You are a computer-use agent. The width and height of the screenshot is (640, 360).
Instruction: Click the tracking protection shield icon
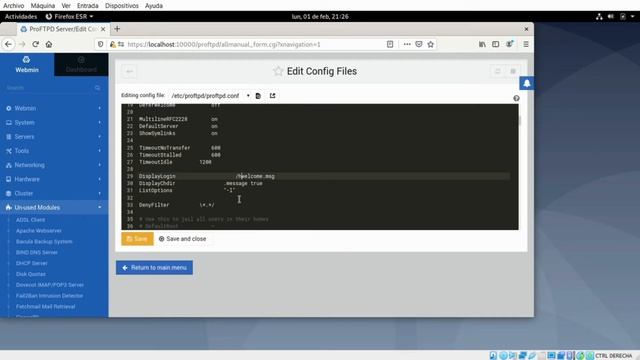(x=100, y=44)
